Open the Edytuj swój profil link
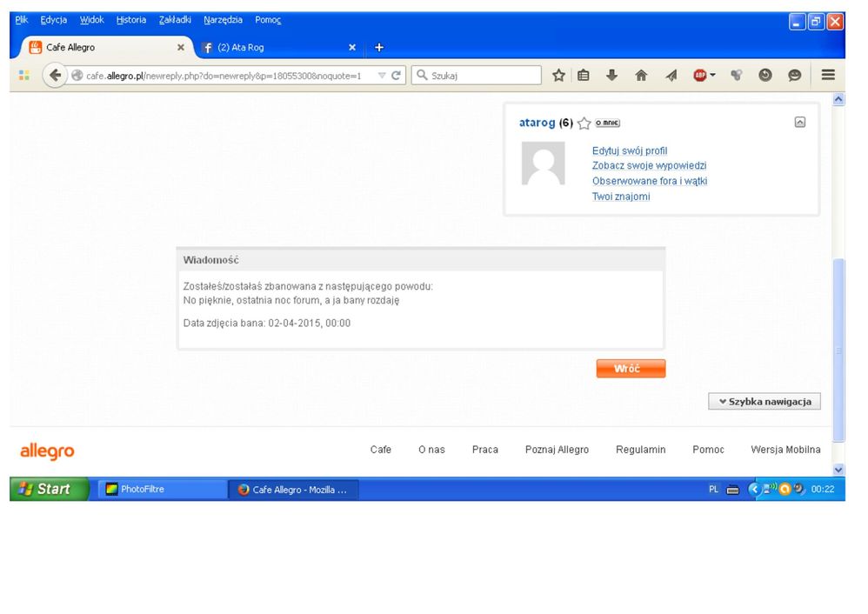Viewport: 868px width, 614px height. click(629, 150)
